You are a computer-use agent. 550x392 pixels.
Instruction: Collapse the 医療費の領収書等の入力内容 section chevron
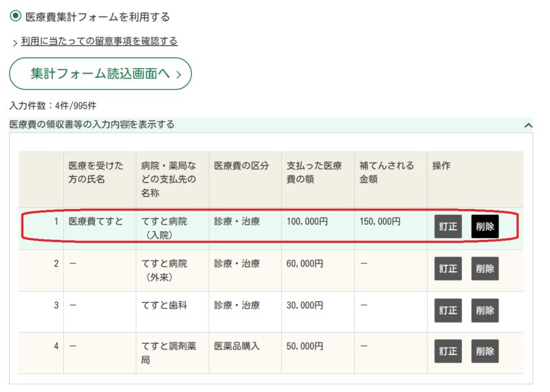click(528, 125)
